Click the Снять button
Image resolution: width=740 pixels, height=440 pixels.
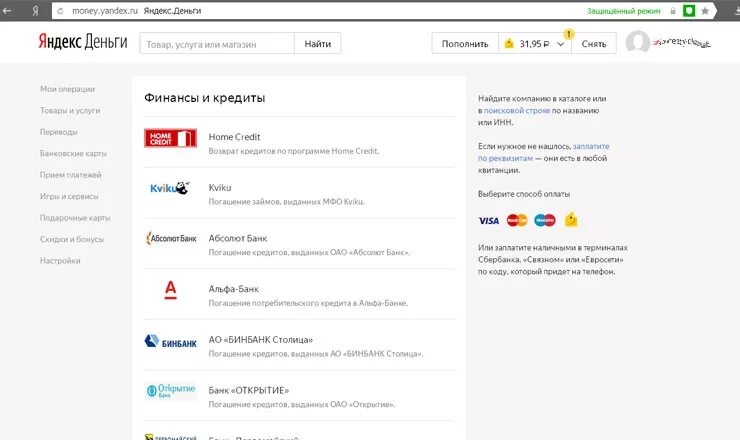pos(594,43)
